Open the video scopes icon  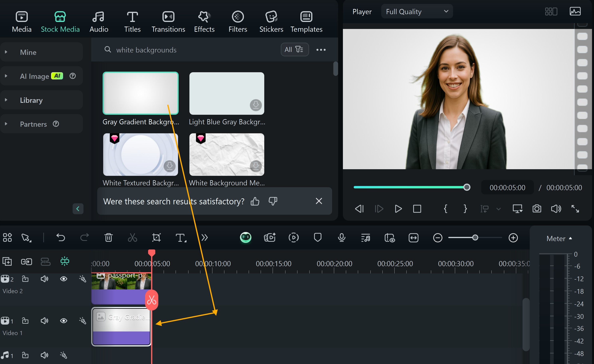click(x=575, y=11)
